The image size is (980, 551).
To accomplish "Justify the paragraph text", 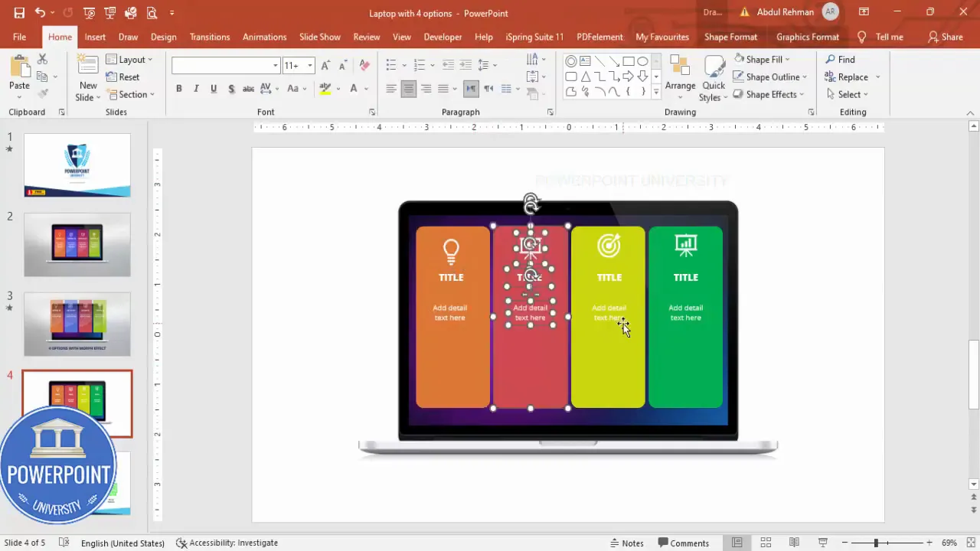I will pyautogui.click(x=443, y=89).
